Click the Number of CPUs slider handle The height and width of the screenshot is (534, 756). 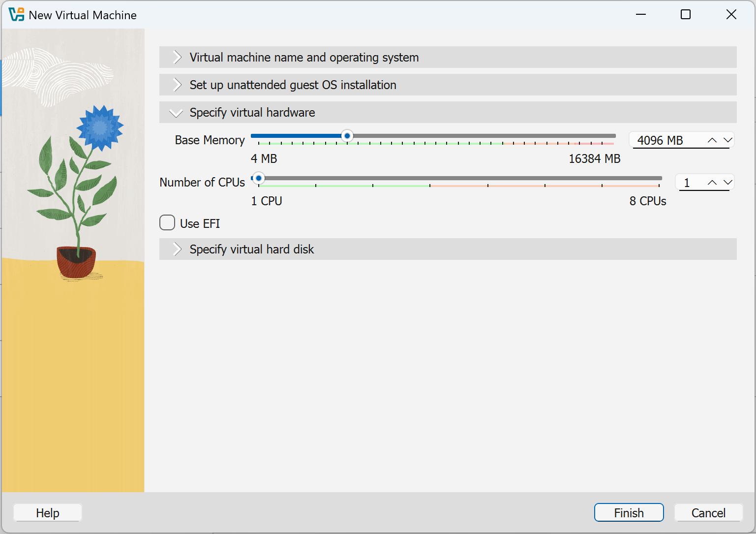click(x=259, y=178)
